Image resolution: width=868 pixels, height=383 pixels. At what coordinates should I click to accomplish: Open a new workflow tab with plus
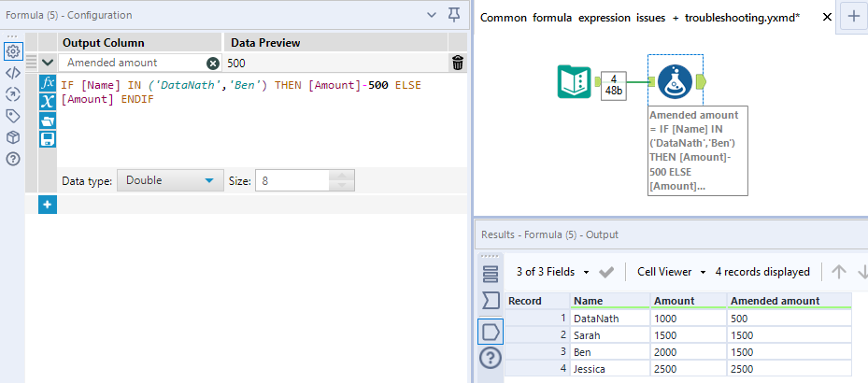tap(854, 17)
